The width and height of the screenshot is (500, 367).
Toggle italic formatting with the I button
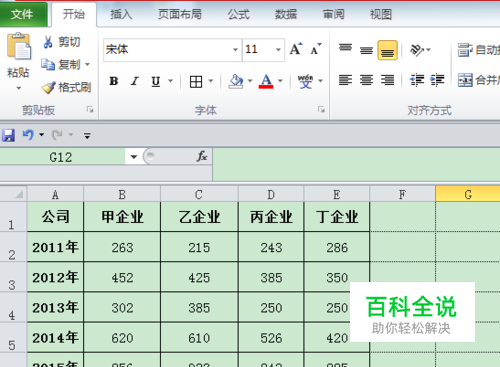tap(135, 81)
